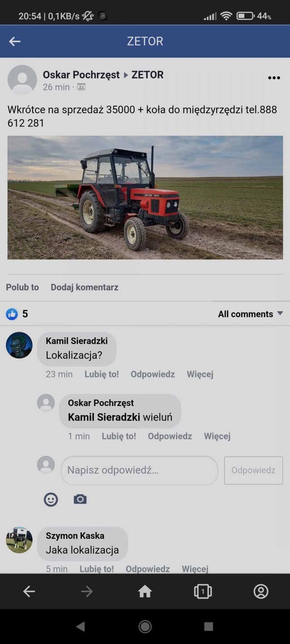
Task: Open browser tabs switcher
Action: (203, 592)
